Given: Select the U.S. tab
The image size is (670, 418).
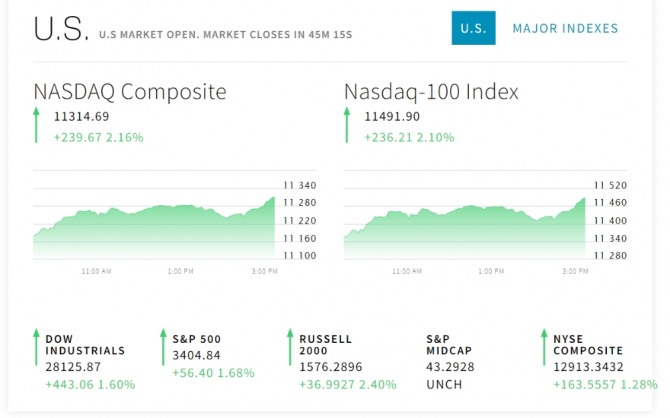Looking at the screenshot, I should pos(473,29).
